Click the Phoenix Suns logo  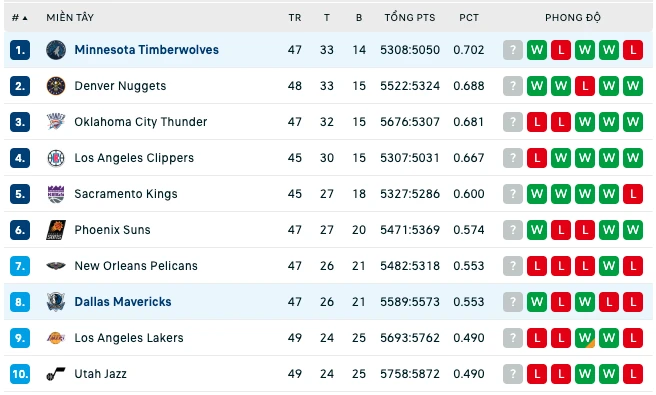[56, 230]
